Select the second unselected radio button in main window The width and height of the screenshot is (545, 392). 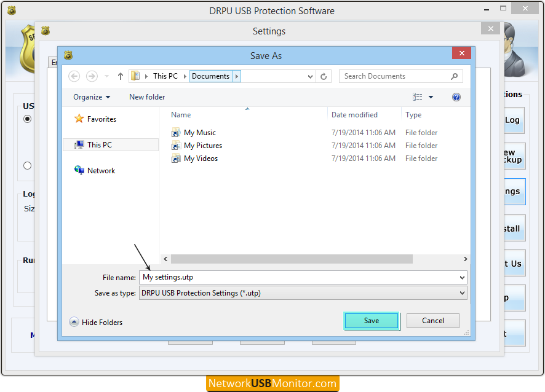pos(28,166)
